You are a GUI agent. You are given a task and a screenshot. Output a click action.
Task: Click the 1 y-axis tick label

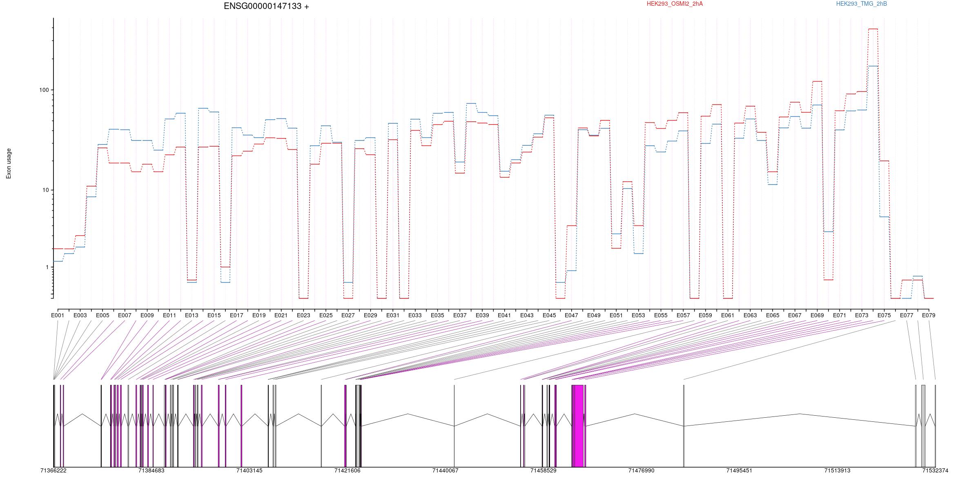47,267
